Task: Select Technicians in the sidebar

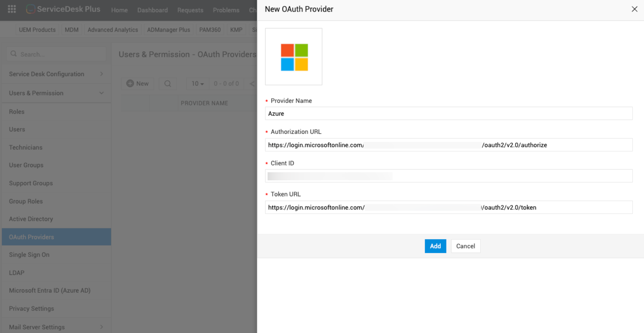Action: [x=56, y=147]
